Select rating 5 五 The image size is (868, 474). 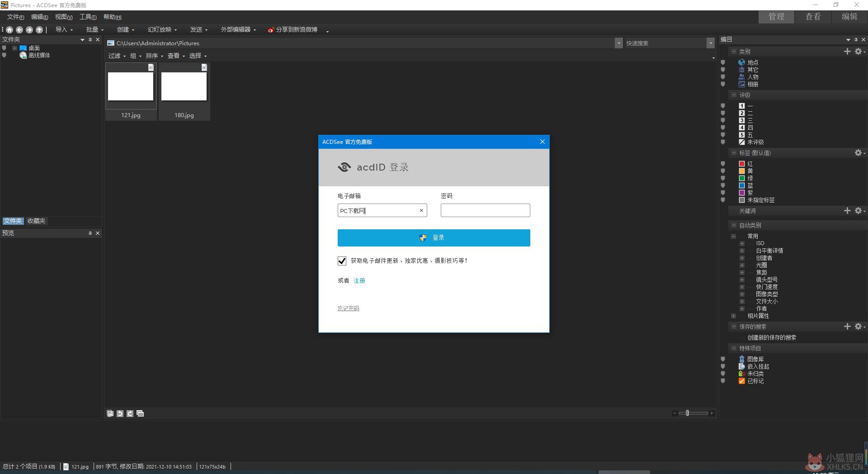pyautogui.click(x=746, y=135)
